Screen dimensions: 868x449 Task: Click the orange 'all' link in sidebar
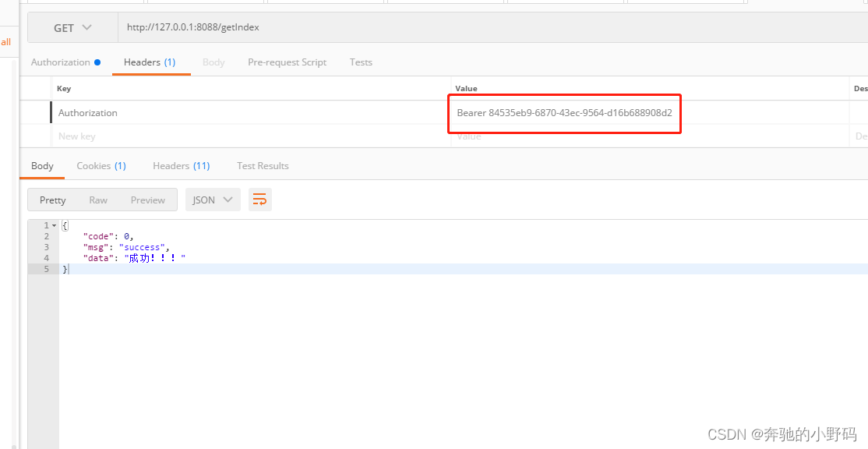pos(6,41)
